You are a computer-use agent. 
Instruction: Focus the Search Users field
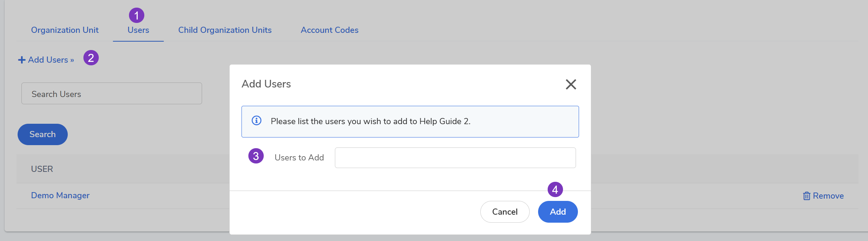point(111,94)
